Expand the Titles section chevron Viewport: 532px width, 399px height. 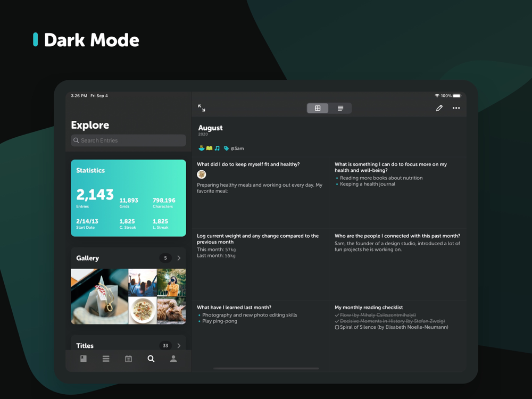pos(179,346)
